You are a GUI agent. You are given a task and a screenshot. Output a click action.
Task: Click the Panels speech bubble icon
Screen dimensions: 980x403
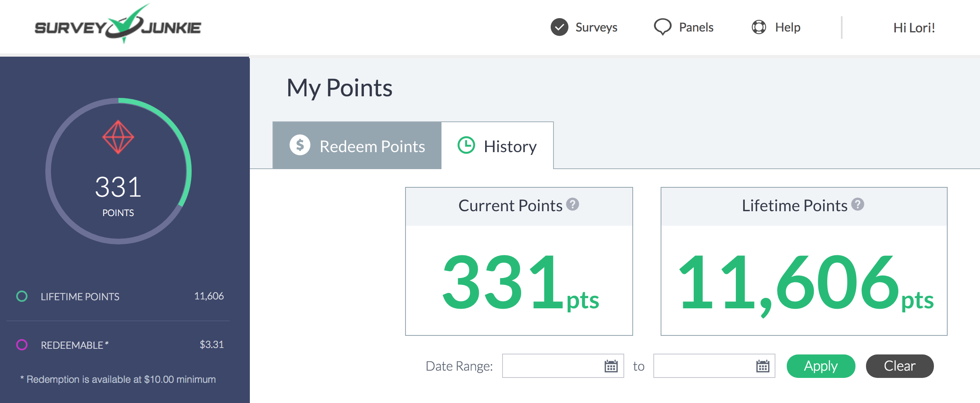(x=662, y=27)
